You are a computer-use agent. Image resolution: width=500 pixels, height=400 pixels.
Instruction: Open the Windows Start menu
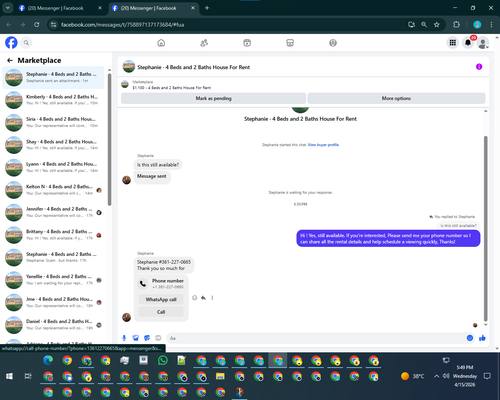(x=9, y=376)
